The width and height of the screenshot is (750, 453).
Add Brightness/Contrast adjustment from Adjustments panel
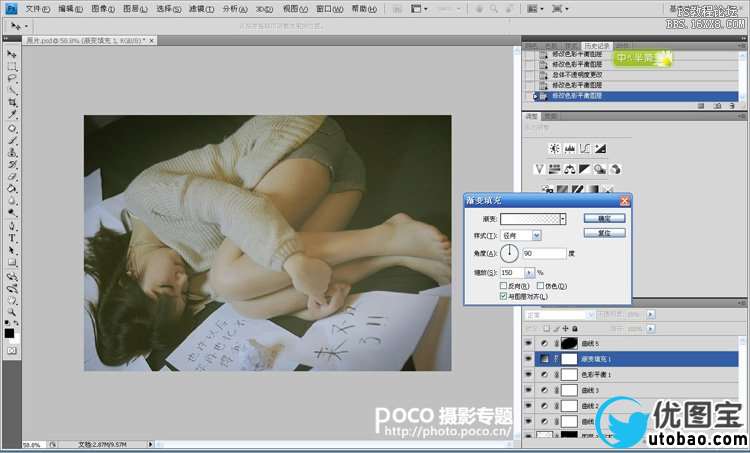tap(554, 149)
